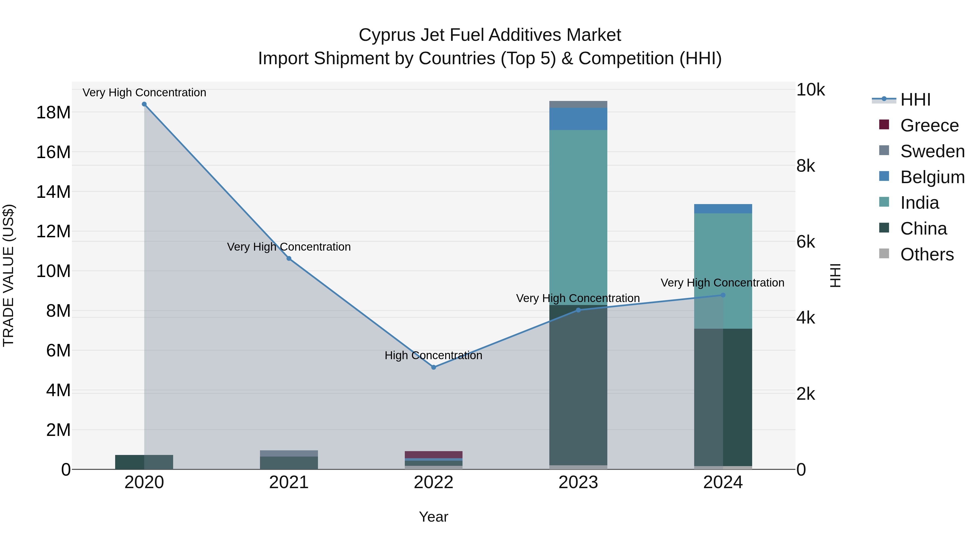980x551 pixels.
Task: Select the 2022 HHI data point
Action: (434, 367)
